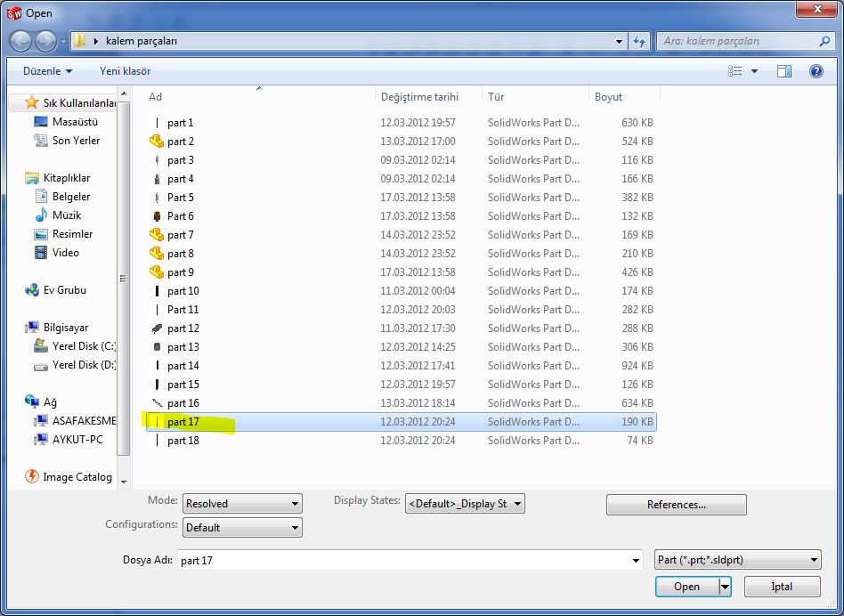Toggle the preview pane icon
Viewport: 844px width, 616px height.
[x=783, y=71]
